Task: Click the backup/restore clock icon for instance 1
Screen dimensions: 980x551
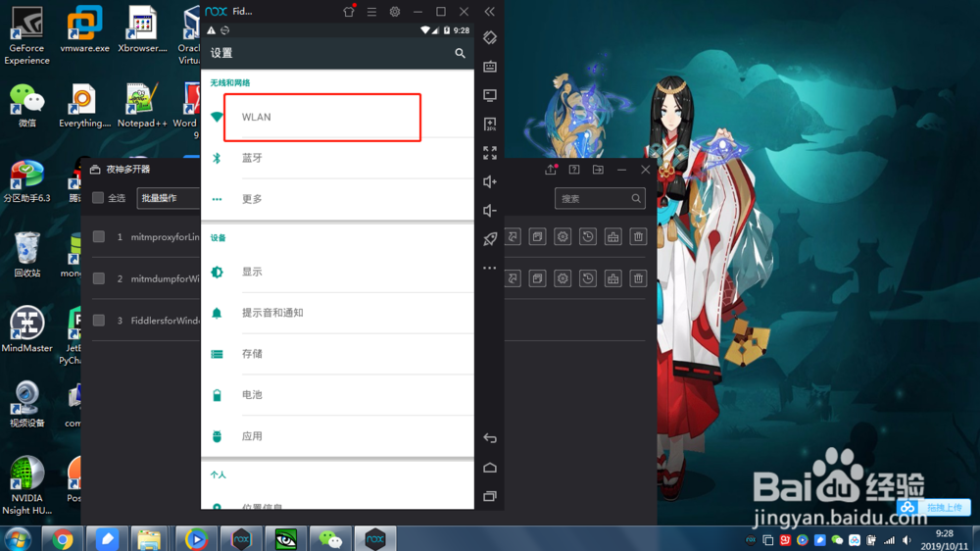Action: point(587,236)
